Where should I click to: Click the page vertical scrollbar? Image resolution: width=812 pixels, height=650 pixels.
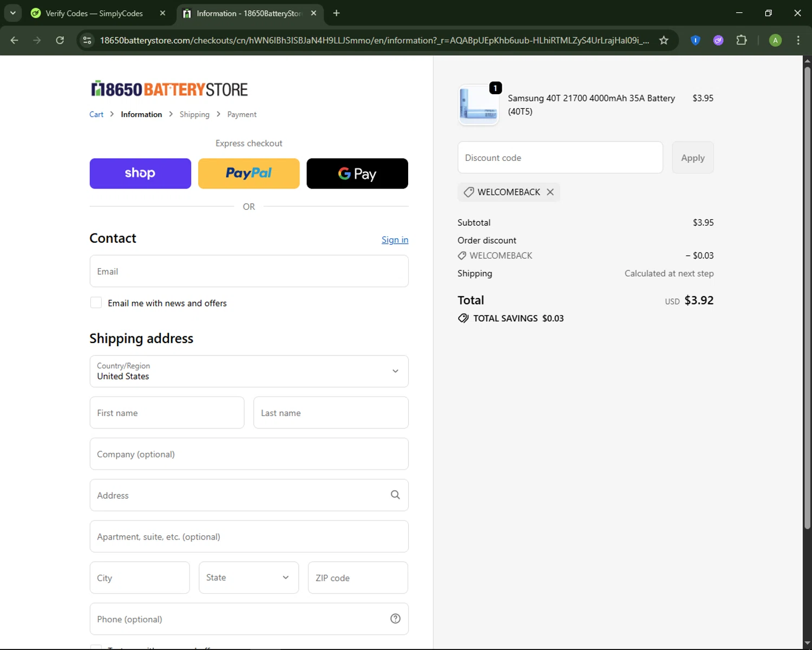coord(807,297)
